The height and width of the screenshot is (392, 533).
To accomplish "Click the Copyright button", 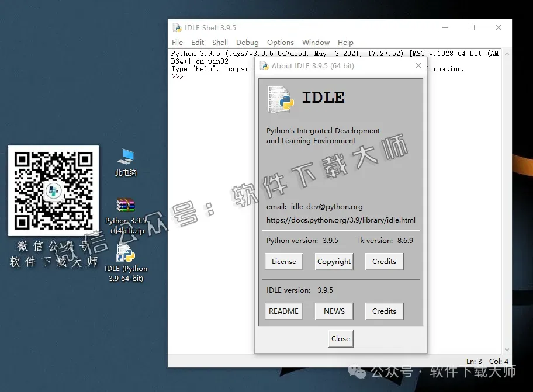I will coord(334,262).
